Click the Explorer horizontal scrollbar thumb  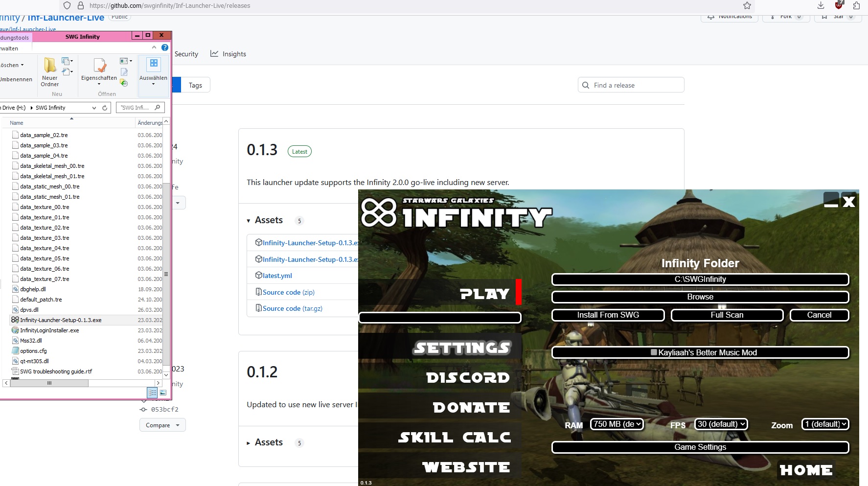49,383
